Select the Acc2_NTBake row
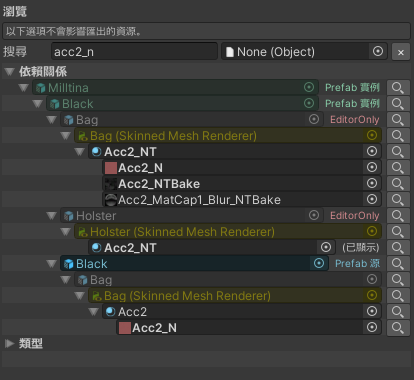Viewport: 414px width, 380px height. point(242,184)
